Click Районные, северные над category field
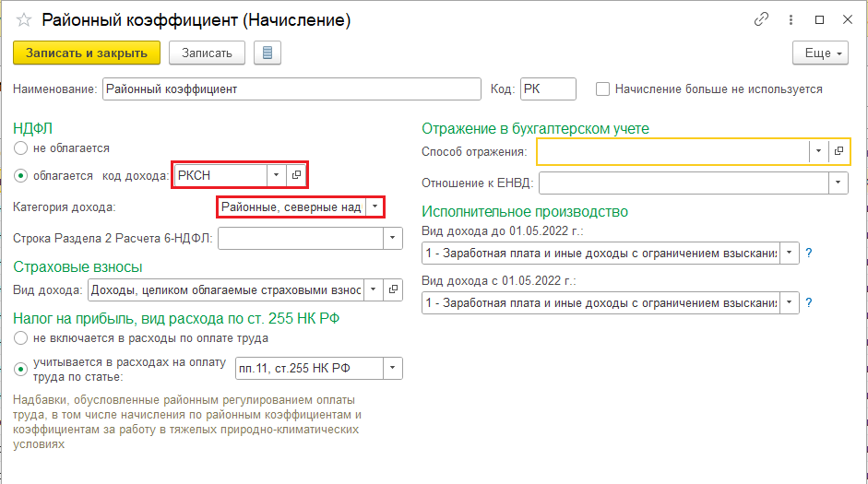The image size is (868, 484). (x=291, y=207)
